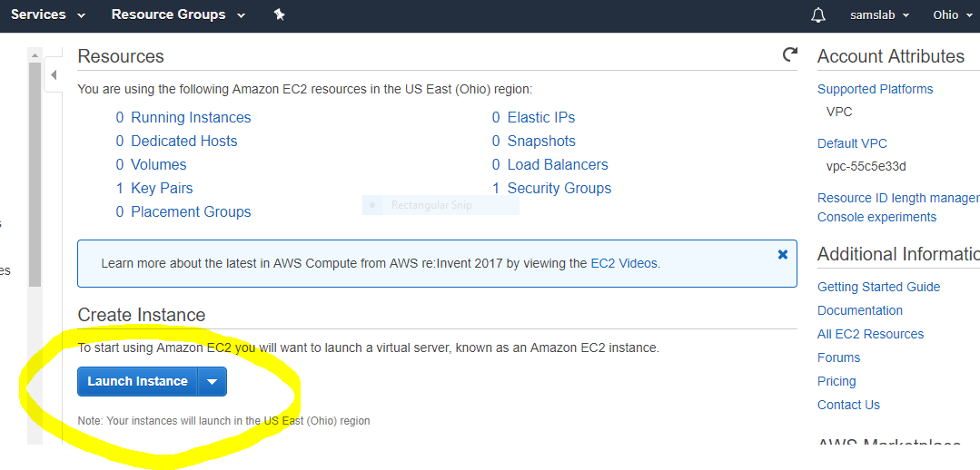Open the Resource Groups menu
The width and height of the screenshot is (980, 470).
tap(179, 15)
